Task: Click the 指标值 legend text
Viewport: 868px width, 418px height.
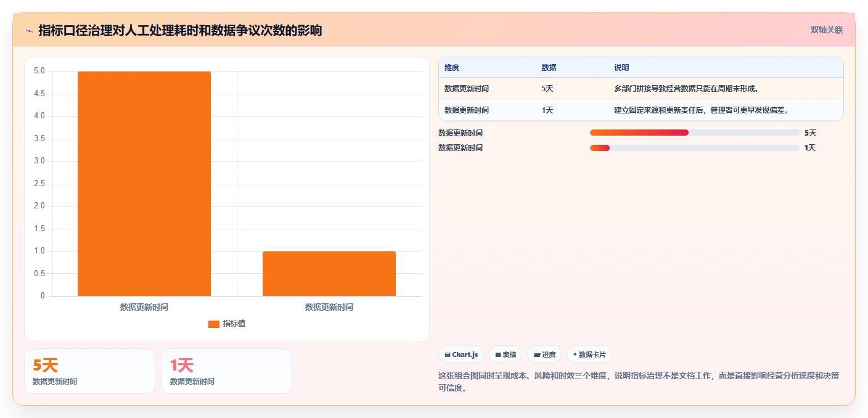Action: tap(234, 324)
